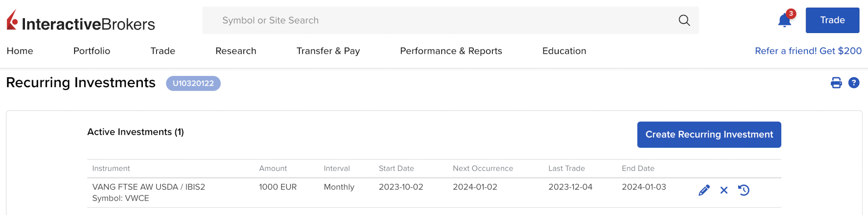Open the Research menu
This screenshot has height=215, width=868.
(x=236, y=51)
